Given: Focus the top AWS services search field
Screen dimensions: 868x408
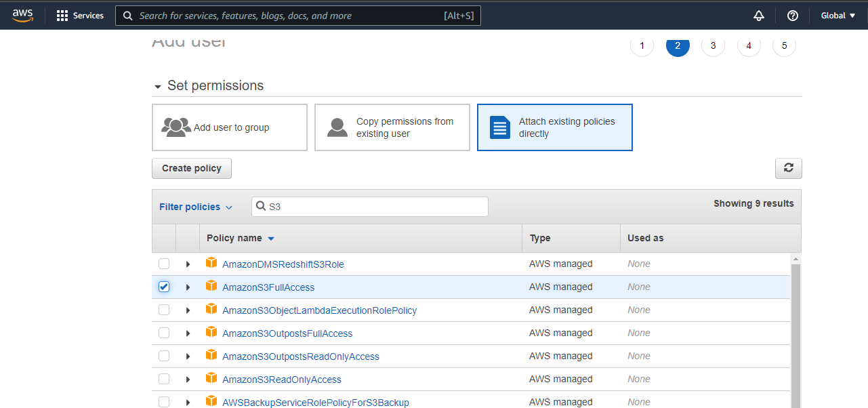Looking at the screenshot, I should pos(298,16).
